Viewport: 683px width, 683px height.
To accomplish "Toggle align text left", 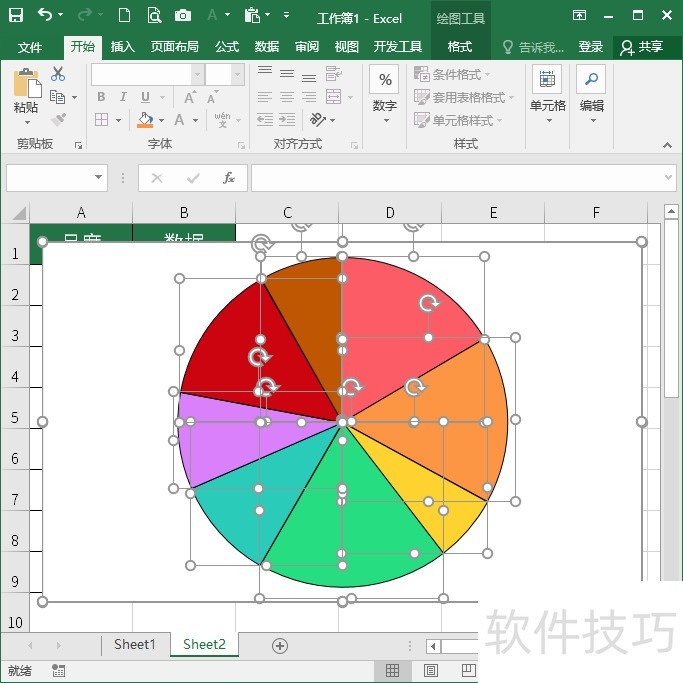I will [265, 97].
